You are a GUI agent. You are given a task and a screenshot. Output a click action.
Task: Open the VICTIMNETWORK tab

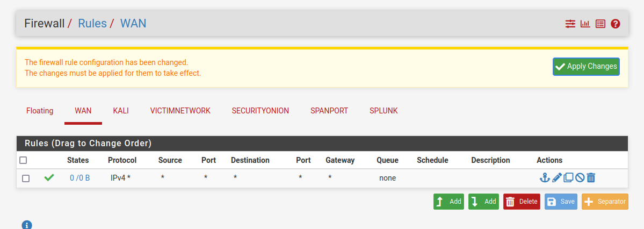[180, 111]
